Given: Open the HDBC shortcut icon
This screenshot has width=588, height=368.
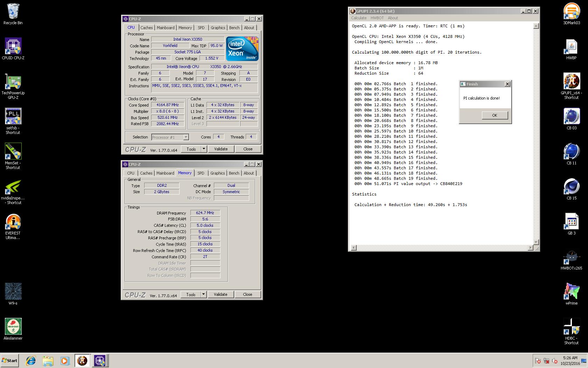Looking at the screenshot, I should tap(572, 332).
